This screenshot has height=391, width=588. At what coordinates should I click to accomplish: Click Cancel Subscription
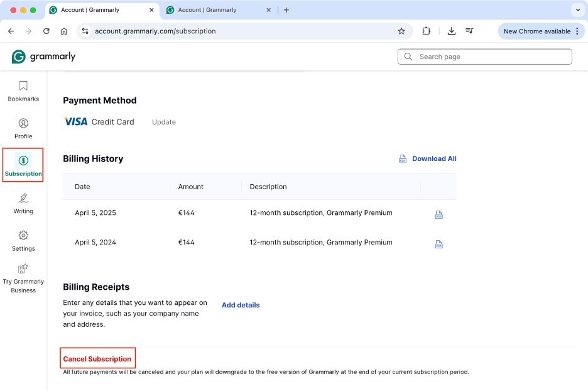(x=97, y=358)
